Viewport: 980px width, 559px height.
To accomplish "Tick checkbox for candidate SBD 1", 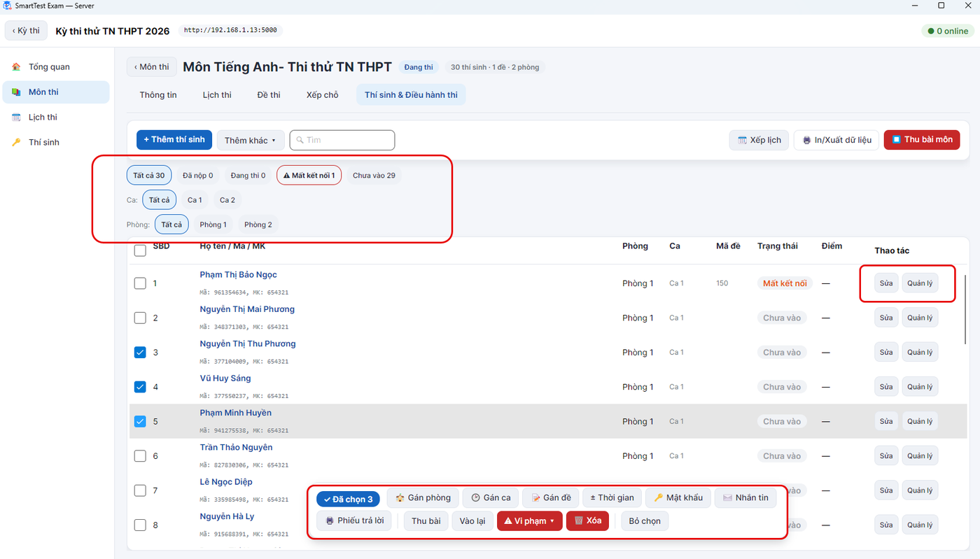I will pos(140,283).
